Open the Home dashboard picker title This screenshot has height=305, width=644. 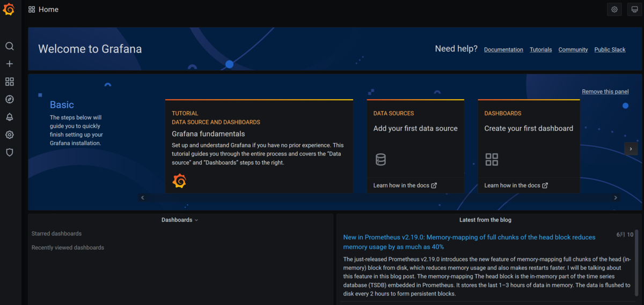pos(48,10)
